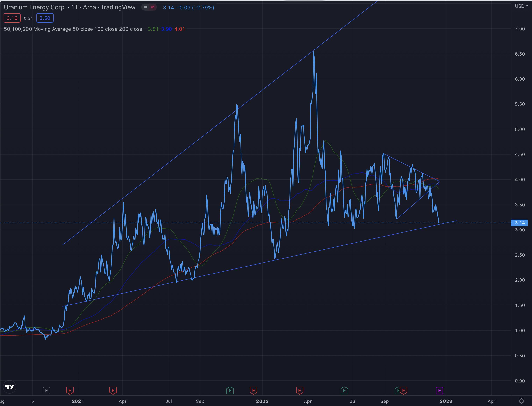Toggle the gray market status pill icon
The width and height of the screenshot is (532, 406).
146,7
